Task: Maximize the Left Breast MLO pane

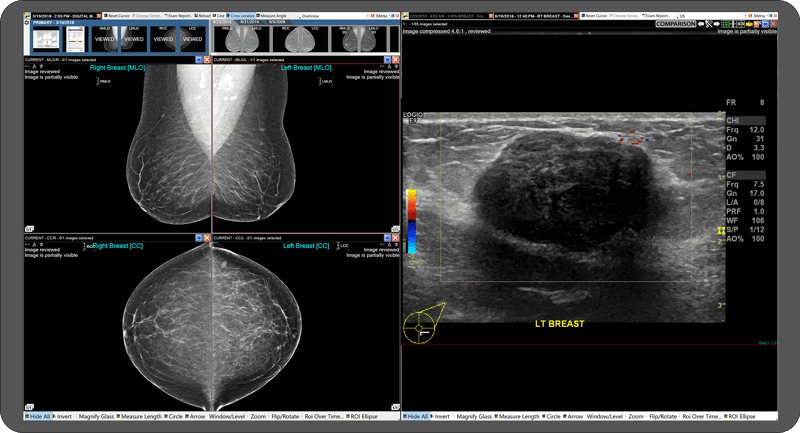Action: pos(387,60)
